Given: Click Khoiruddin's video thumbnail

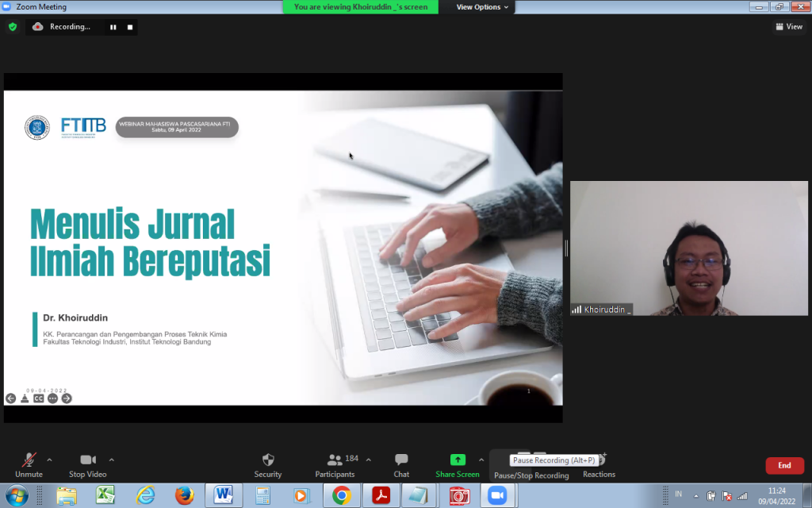Looking at the screenshot, I should click(688, 248).
